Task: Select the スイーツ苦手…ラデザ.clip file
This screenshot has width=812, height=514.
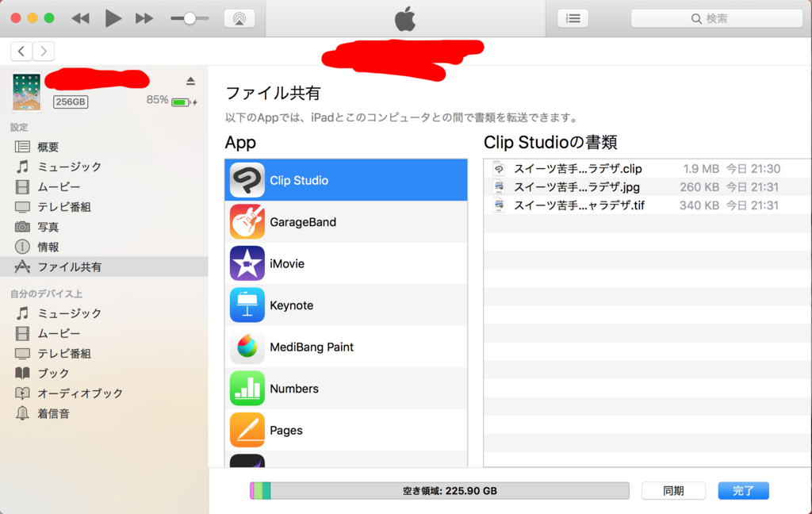Action: pyautogui.click(x=587, y=168)
